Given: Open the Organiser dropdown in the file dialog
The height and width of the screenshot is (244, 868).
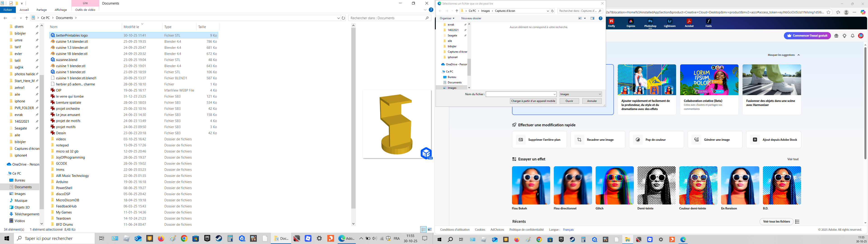Looking at the screenshot, I should click(x=447, y=18).
